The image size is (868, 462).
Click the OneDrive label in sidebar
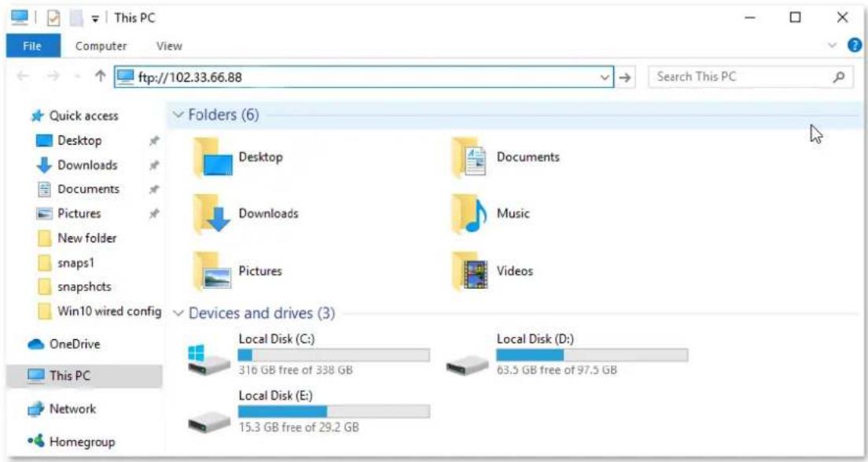click(75, 345)
